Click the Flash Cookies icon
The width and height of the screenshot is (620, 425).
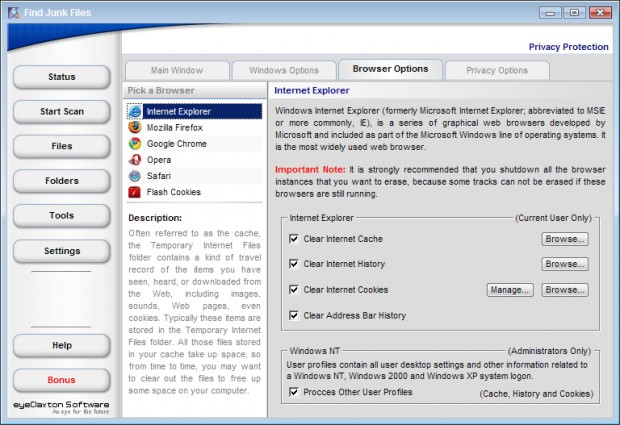point(135,192)
